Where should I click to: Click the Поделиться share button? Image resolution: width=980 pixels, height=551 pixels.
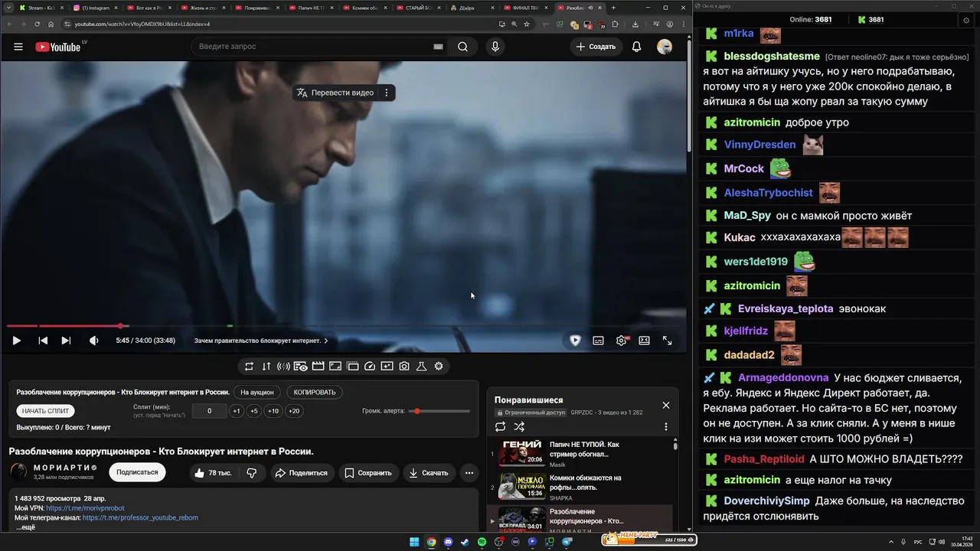pos(301,473)
